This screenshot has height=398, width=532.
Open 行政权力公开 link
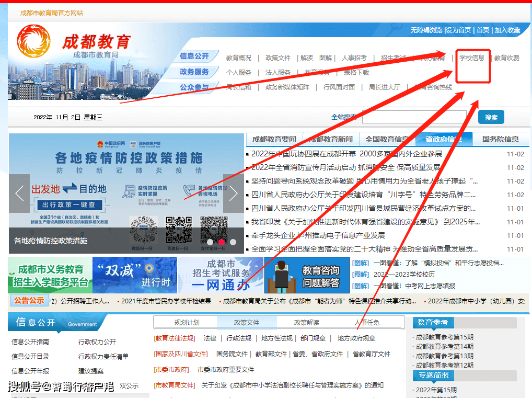point(97,342)
